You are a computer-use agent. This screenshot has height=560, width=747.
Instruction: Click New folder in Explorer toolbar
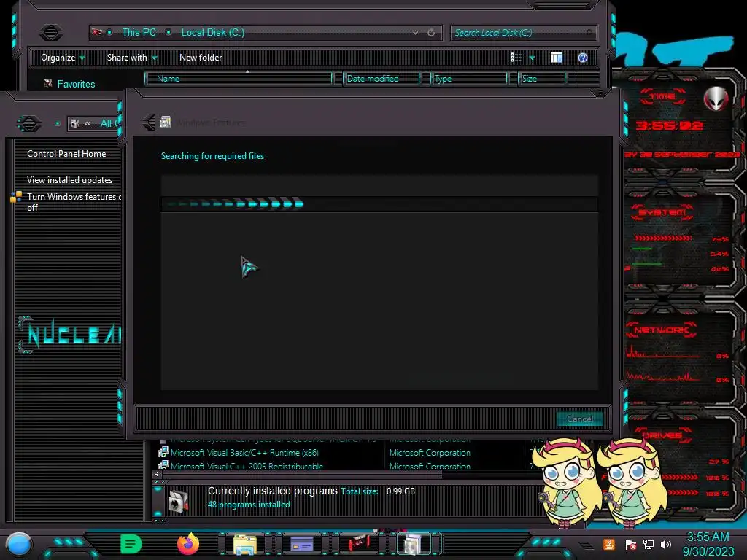tap(201, 58)
